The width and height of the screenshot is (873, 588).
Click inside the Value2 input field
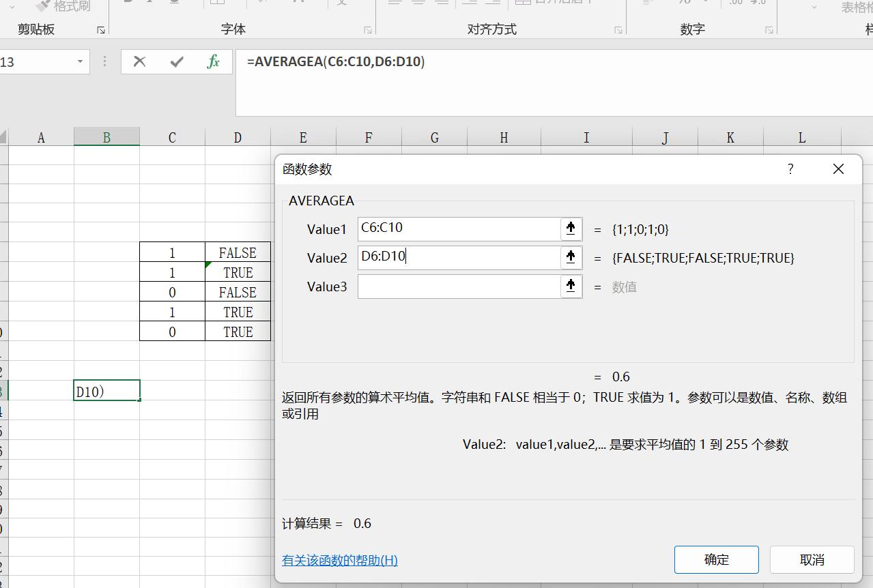pos(459,257)
